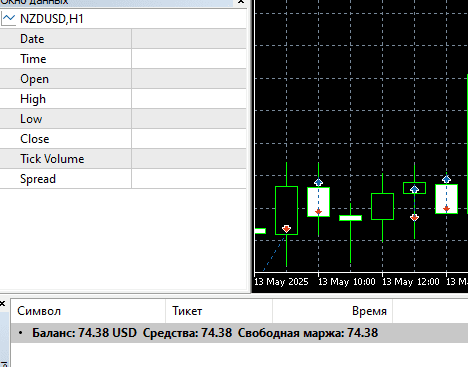Click red arrow inside the 14:00 candle
This screenshot has width=468, height=367.
(446, 209)
